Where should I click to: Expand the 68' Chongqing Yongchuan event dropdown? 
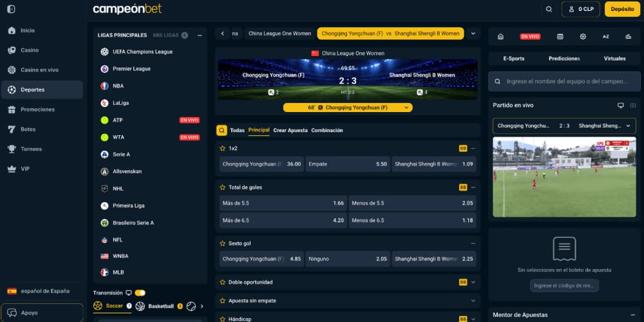pos(348,108)
